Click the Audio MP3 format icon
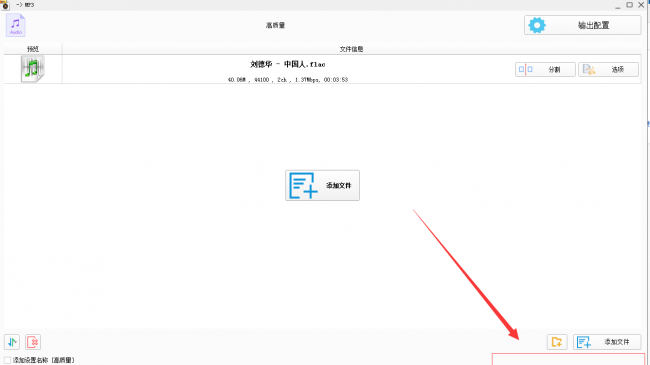The width and height of the screenshot is (650, 365). pyautogui.click(x=16, y=25)
